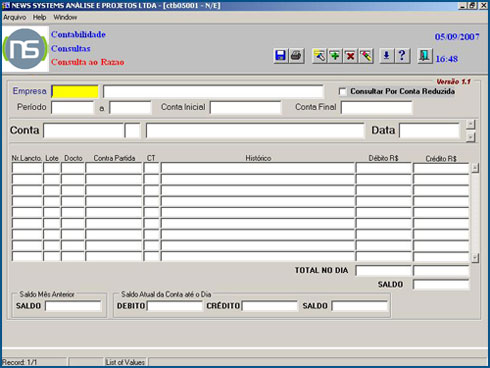Click the Conta number field
The height and width of the screenshot is (368, 490).
[x=83, y=130]
